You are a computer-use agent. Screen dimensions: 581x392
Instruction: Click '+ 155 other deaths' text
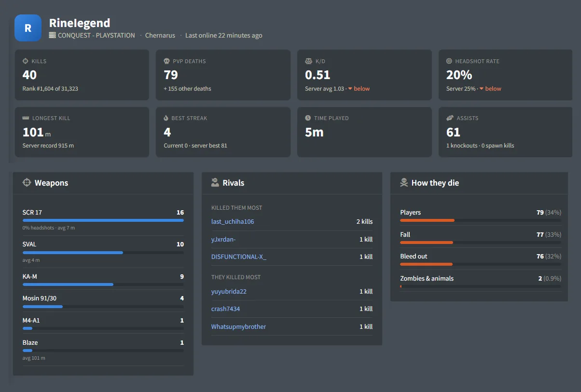[187, 89]
